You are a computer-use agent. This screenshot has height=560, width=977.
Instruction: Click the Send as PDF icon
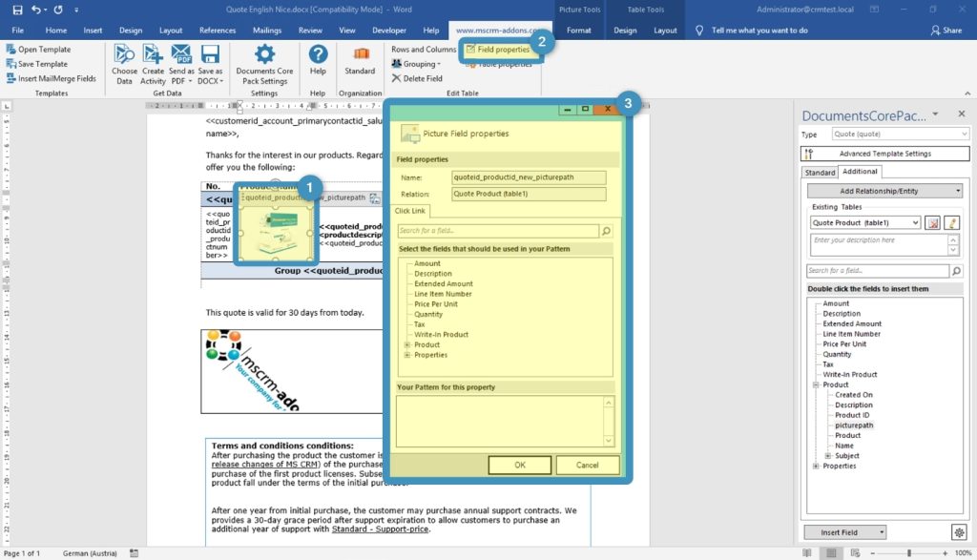pos(181,54)
